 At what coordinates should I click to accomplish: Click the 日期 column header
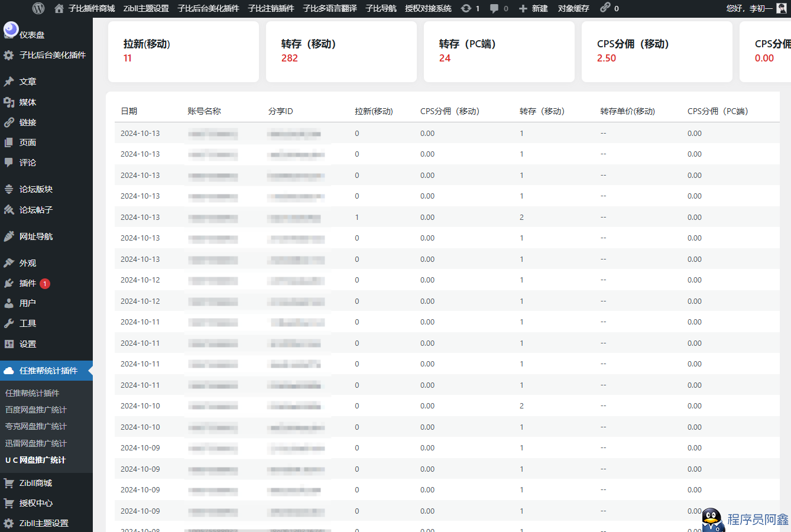[129, 111]
